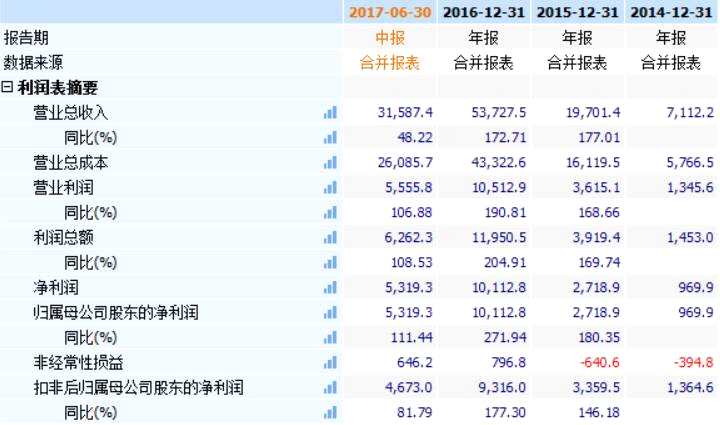The height and width of the screenshot is (425, 720).
Task: Select total profit value 11,950.5
Action: tap(499, 237)
